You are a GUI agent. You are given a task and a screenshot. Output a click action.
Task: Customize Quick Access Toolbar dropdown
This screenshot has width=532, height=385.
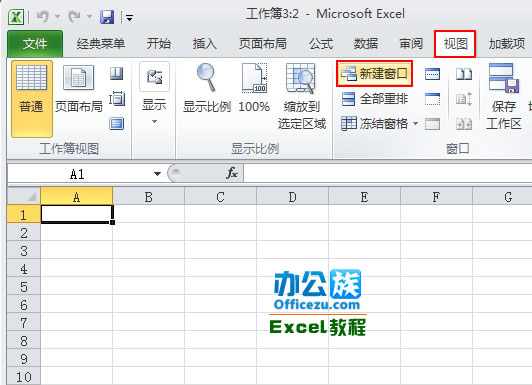129,17
